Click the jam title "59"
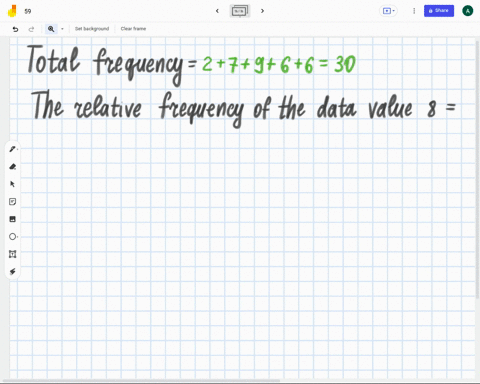The image size is (480, 384). pos(28,11)
